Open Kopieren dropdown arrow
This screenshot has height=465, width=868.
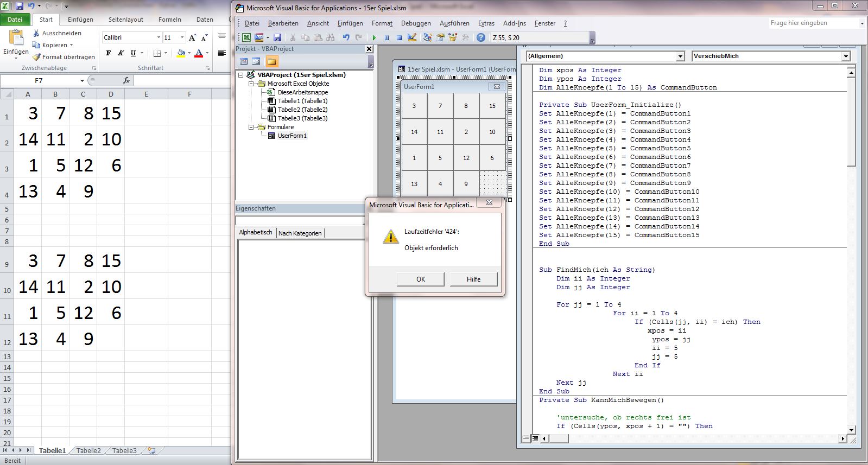pyautogui.click(x=71, y=45)
